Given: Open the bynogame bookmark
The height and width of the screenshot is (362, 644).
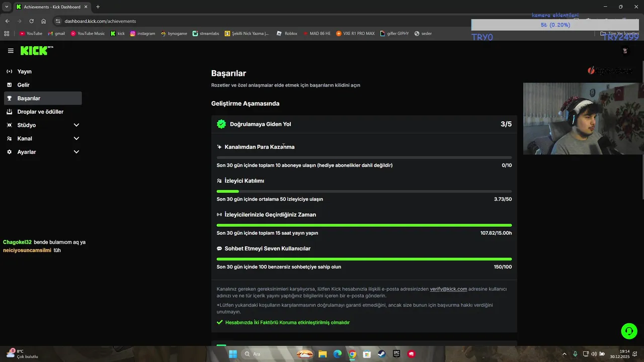Looking at the screenshot, I should point(174,34).
